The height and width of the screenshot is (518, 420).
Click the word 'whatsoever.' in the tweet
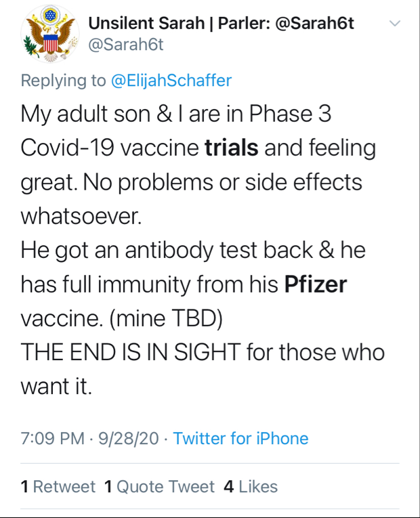(82, 216)
